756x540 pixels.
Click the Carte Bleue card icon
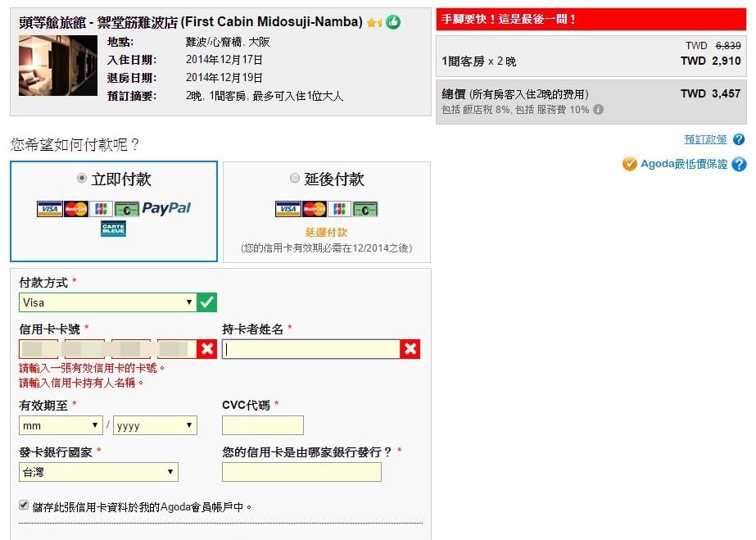(113, 229)
